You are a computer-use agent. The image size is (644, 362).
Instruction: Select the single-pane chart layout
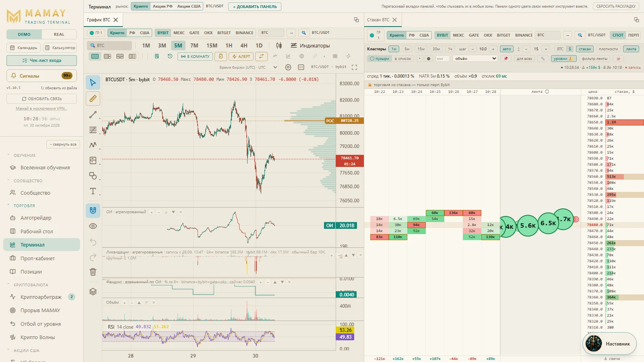click(x=95, y=56)
